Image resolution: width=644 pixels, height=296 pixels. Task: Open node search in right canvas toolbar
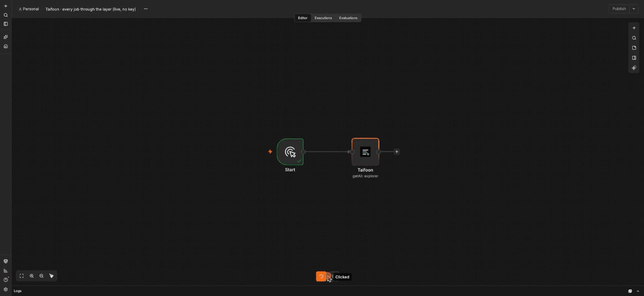(x=633, y=38)
